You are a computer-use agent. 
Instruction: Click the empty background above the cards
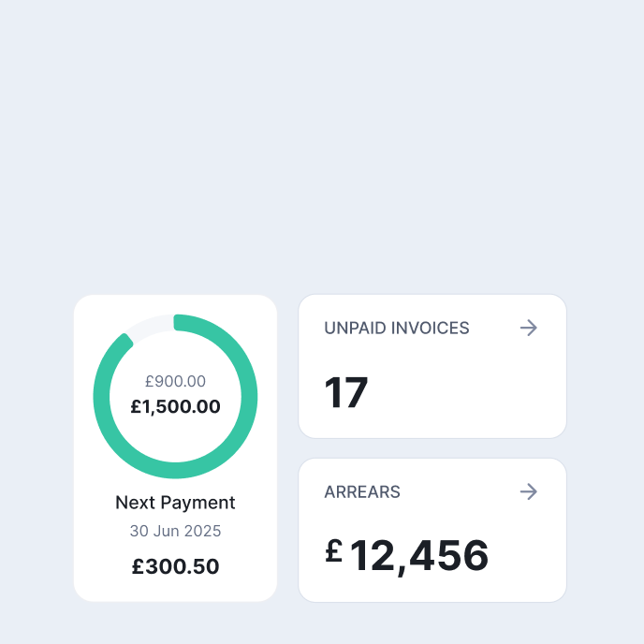(322, 140)
